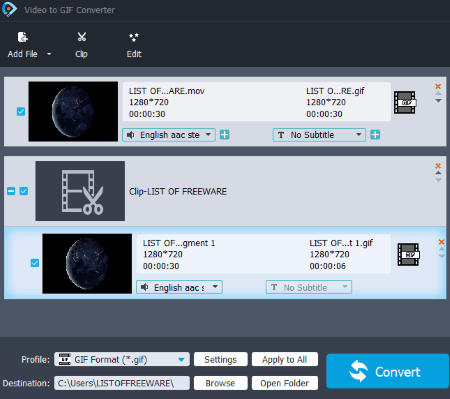Click the Video to GIF Converter logo
This screenshot has width=450, height=399.
tap(9, 9)
